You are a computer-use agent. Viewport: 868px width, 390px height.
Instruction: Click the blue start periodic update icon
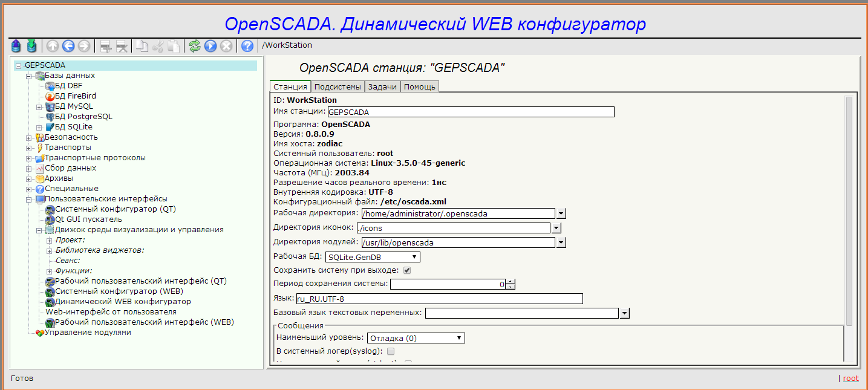210,45
